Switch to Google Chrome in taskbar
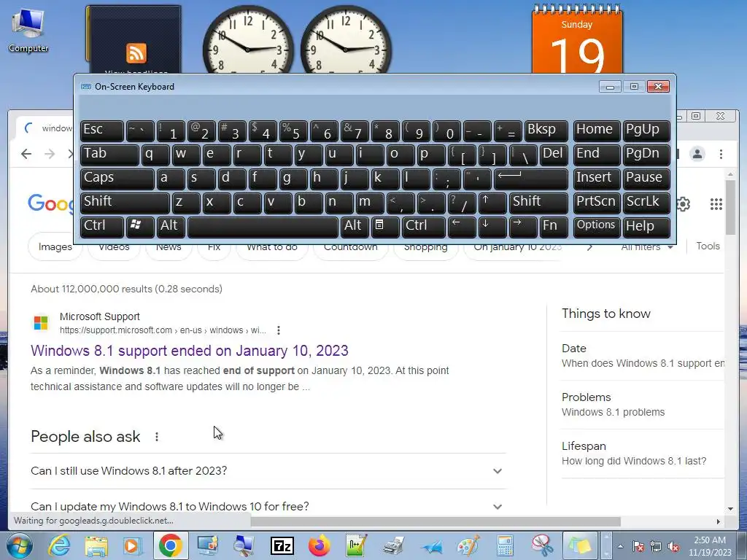Image resolution: width=747 pixels, height=560 pixels. click(171, 545)
